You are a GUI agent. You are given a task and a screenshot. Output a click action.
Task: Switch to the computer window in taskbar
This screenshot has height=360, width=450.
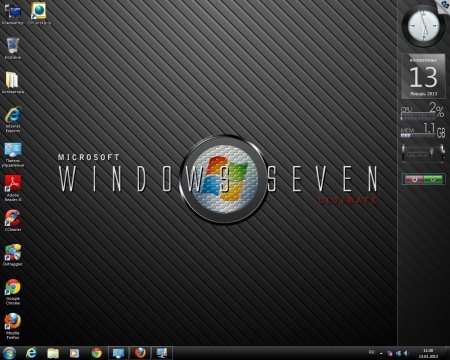tap(162, 353)
